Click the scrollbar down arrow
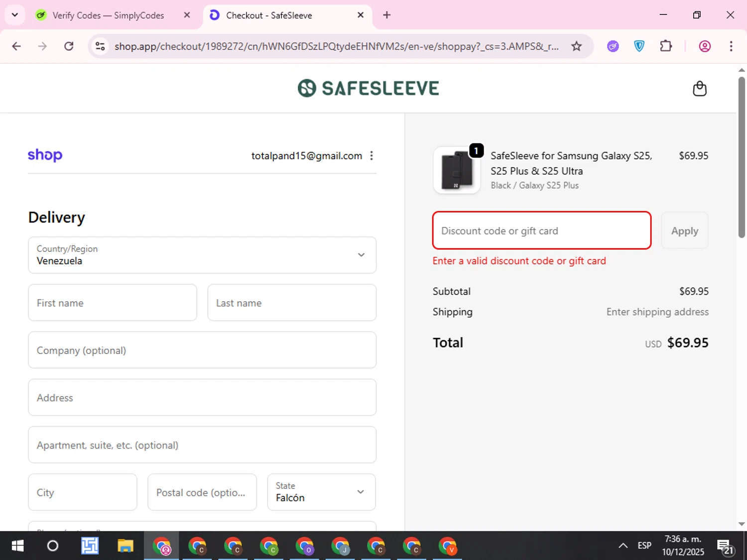 click(742, 524)
